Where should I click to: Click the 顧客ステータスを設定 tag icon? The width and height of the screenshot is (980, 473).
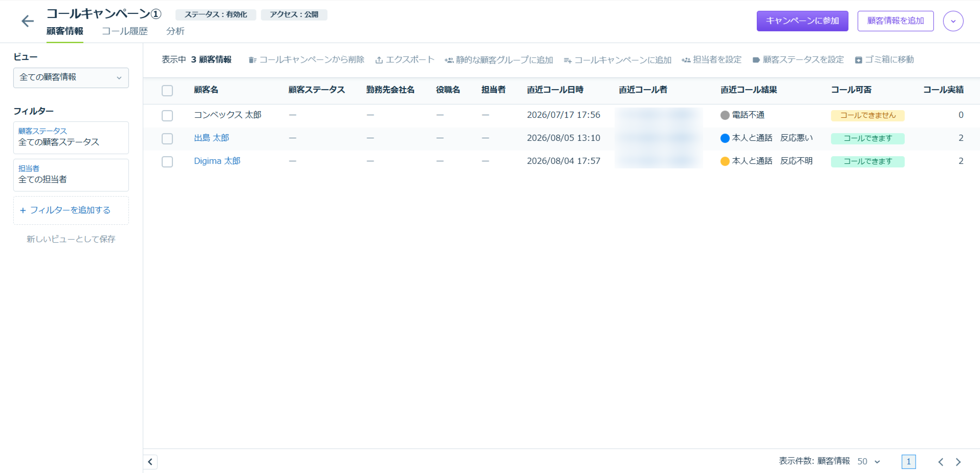[x=756, y=60]
